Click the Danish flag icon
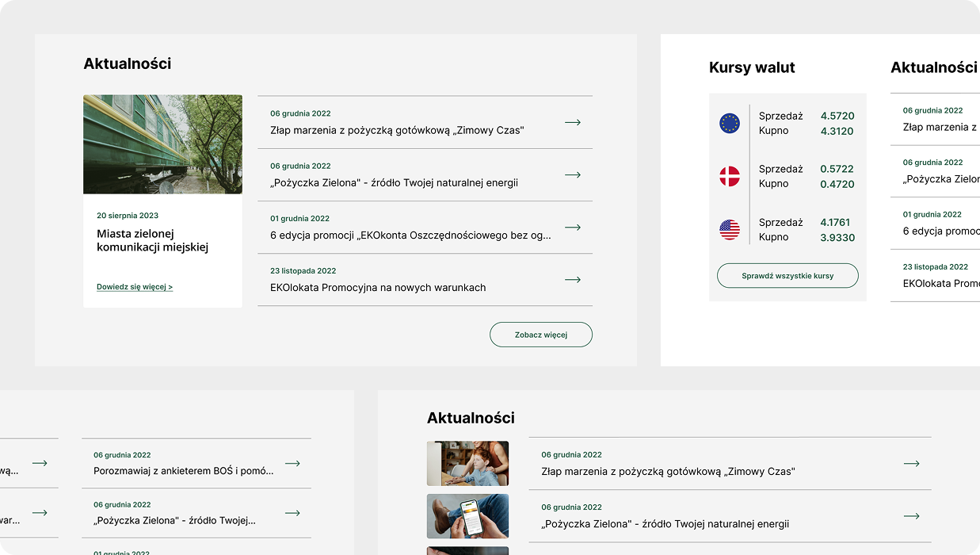The width and height of the screenshot is (980, 555). [x=730, y=176]
